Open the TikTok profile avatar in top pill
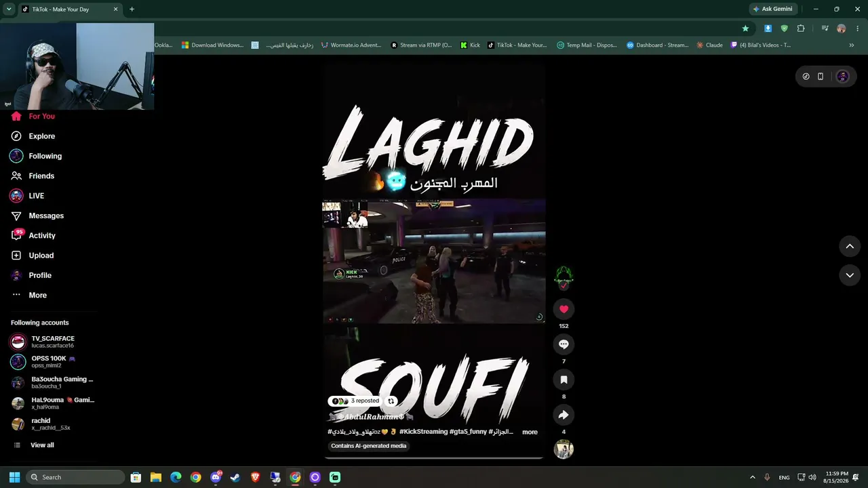This screenshot has height=488, width=868. click(x=843, y=77)
